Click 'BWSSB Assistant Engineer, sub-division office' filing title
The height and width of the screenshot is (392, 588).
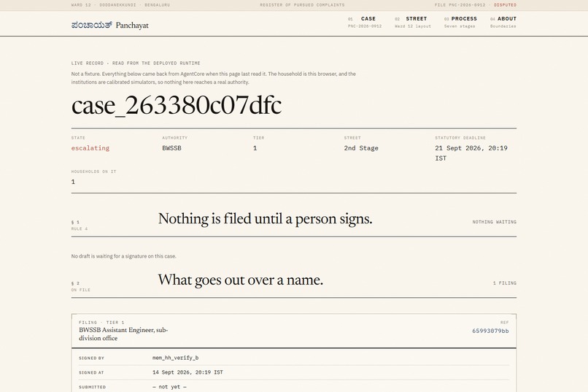pyautogui.click(x=123, y=334)
